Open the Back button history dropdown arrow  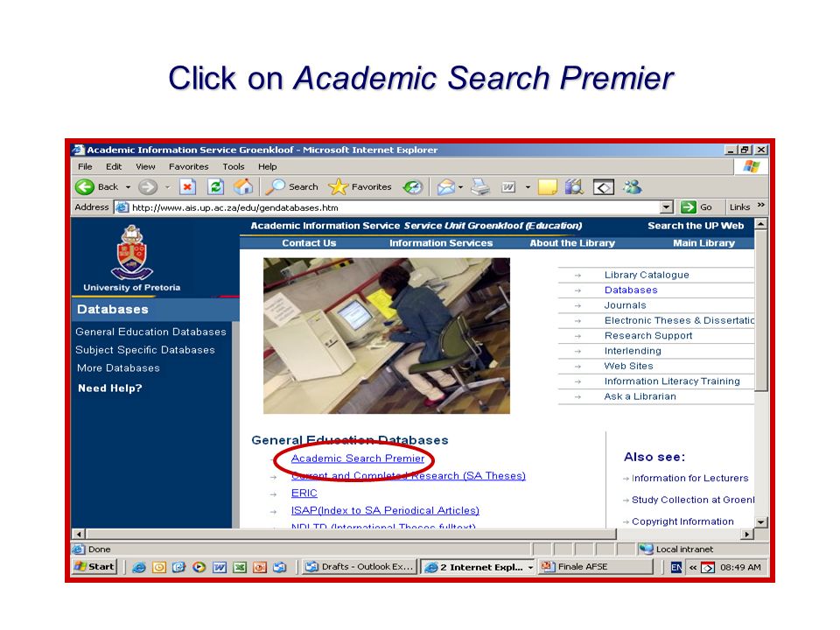pyautogui.click(x=128, y=187)
